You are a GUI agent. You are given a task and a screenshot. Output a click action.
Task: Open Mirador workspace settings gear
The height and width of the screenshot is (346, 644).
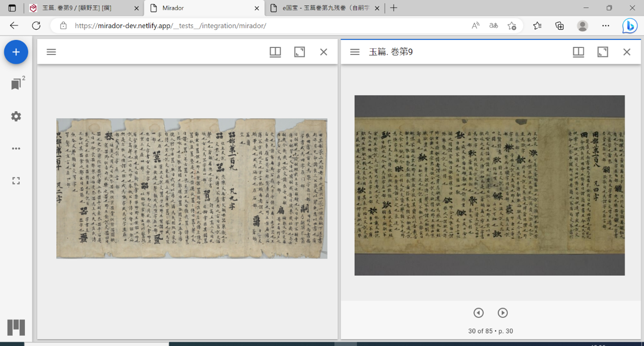pos(16,116)
